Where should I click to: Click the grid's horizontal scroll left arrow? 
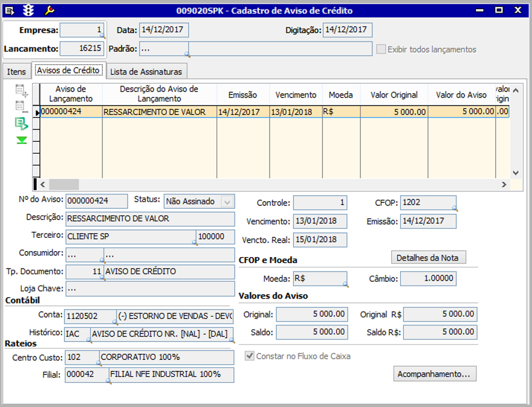43,184
